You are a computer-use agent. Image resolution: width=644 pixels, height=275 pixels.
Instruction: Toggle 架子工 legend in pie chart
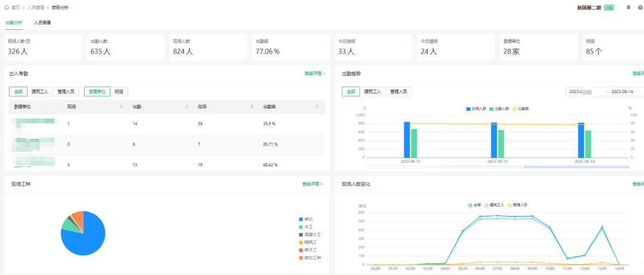pyautogui.click(x=308, y=250)
